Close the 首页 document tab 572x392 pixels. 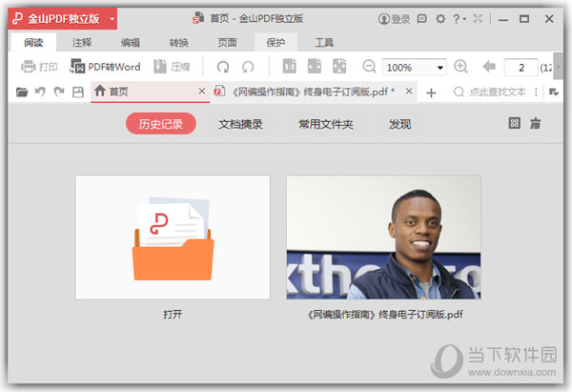[201, 92]
